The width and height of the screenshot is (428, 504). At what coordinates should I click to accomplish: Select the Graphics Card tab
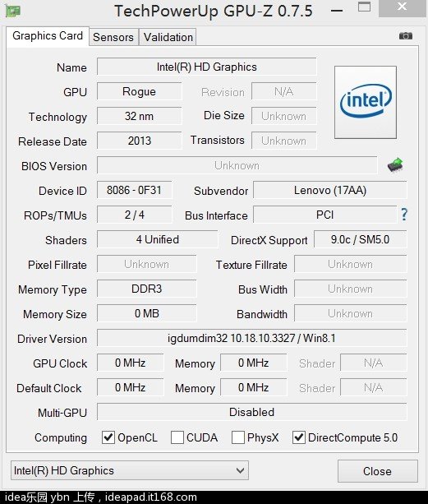48,36
